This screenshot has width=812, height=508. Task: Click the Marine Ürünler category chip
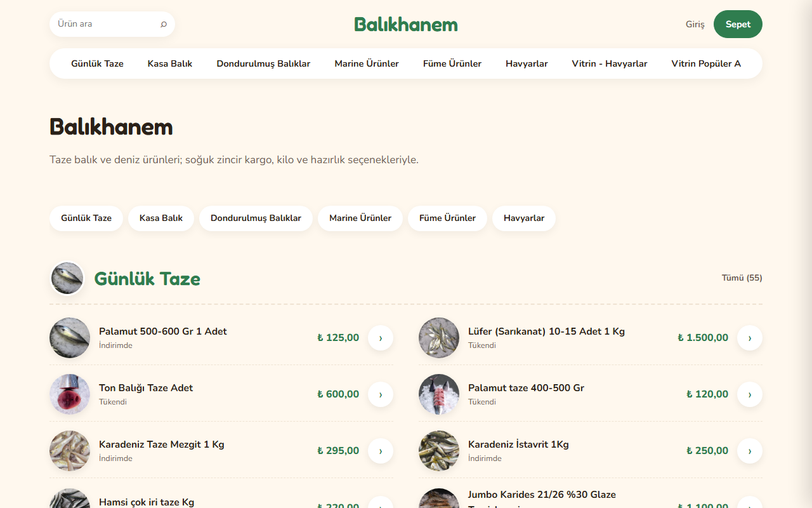[360, 218]
